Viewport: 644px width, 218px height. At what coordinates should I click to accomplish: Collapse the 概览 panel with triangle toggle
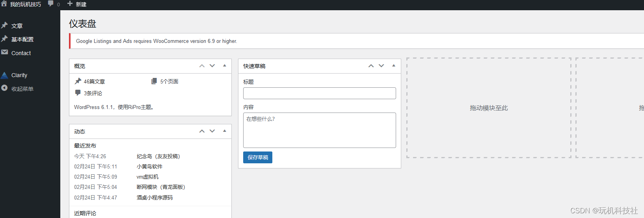tap(225, 66)
